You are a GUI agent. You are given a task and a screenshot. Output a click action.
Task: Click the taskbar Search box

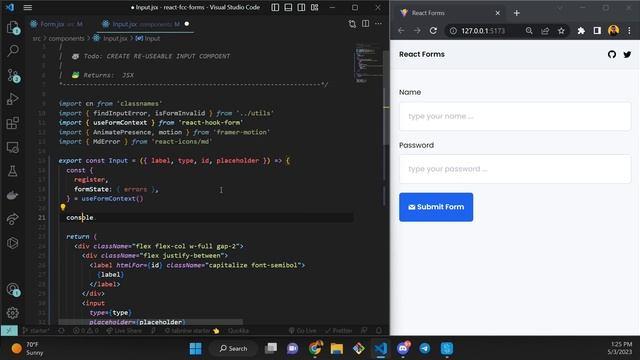point(233,349)
